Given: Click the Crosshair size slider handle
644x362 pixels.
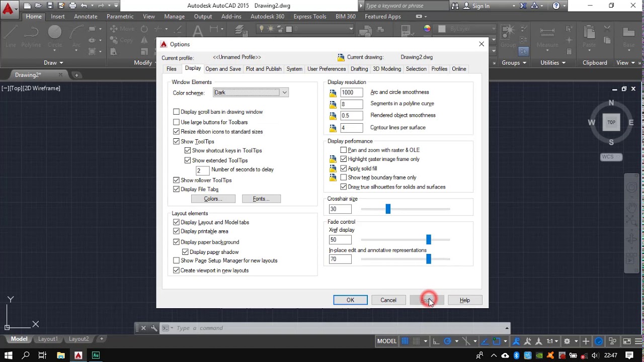Looking at the screenshot, I should click(x=388, y=209).
